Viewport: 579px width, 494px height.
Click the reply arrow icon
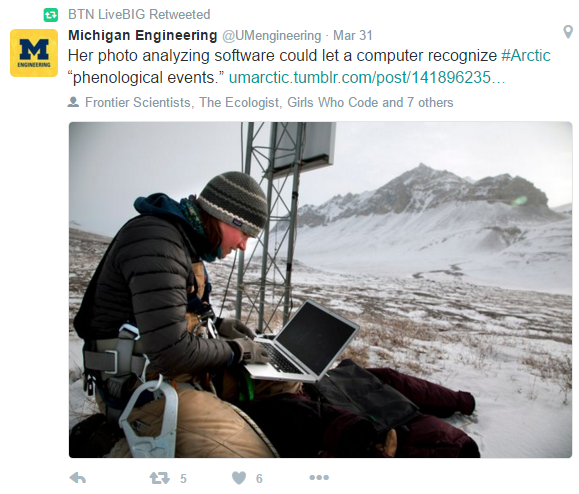(78, 478)
